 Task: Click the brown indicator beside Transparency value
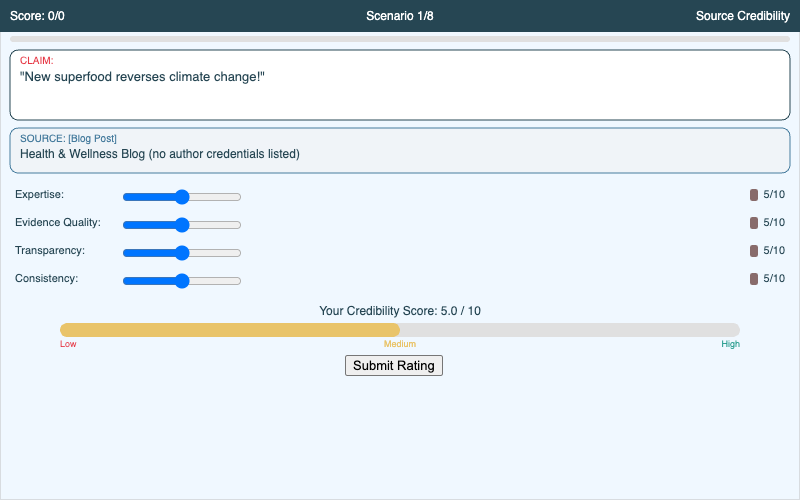point(754,251)
